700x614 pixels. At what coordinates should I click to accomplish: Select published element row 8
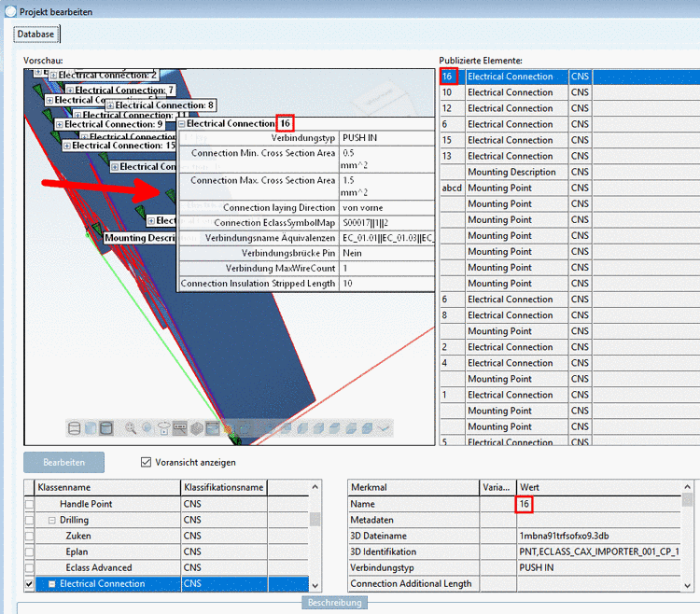[569, 315]
